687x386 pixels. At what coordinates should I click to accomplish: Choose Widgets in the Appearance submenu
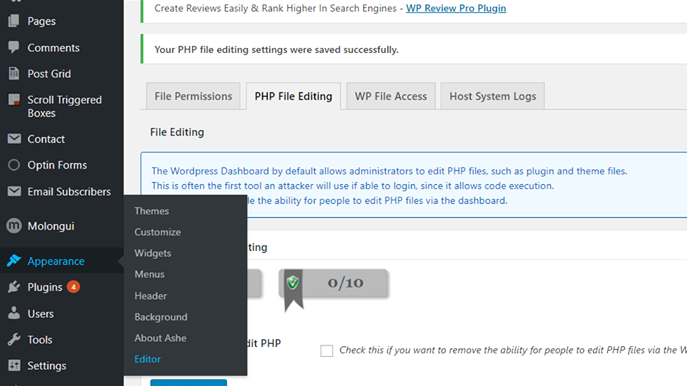(x=152, y=253)
